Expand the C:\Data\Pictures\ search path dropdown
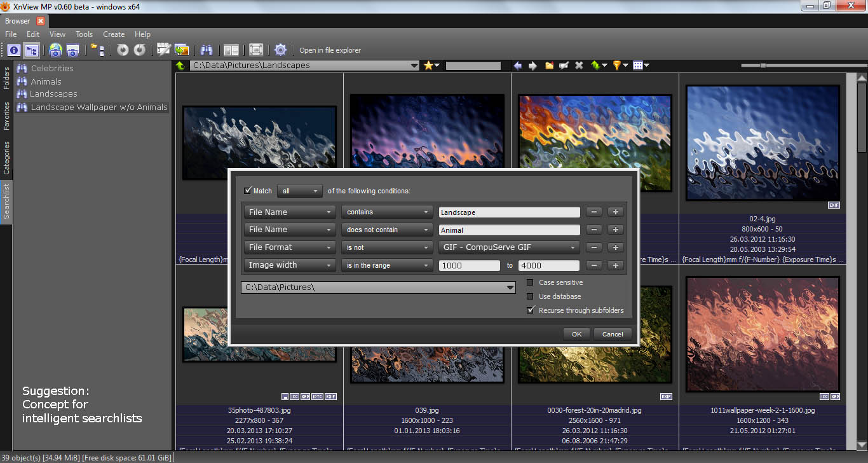The width and height of the screenshot is (868, 463). (510, 287)
